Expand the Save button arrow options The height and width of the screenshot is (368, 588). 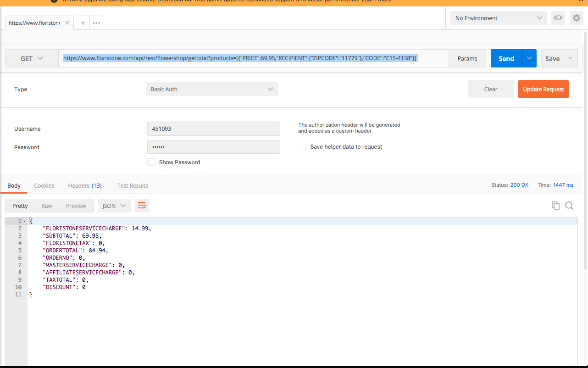(571, 58)
